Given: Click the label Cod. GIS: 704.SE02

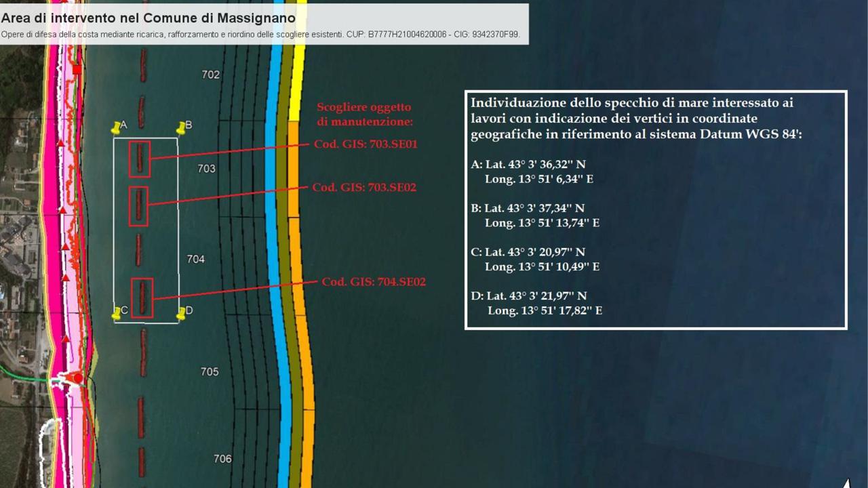Looking at the screenshot, I should click(x=374, y=282).
